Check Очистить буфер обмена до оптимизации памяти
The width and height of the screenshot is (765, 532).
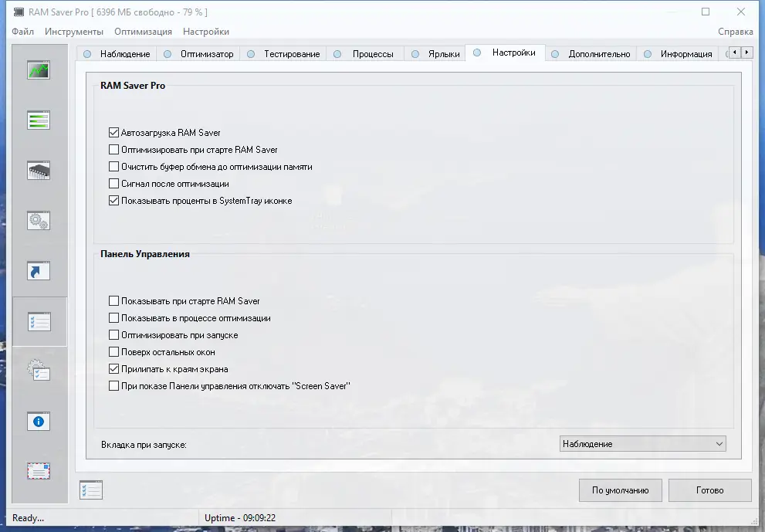[113, 167]
